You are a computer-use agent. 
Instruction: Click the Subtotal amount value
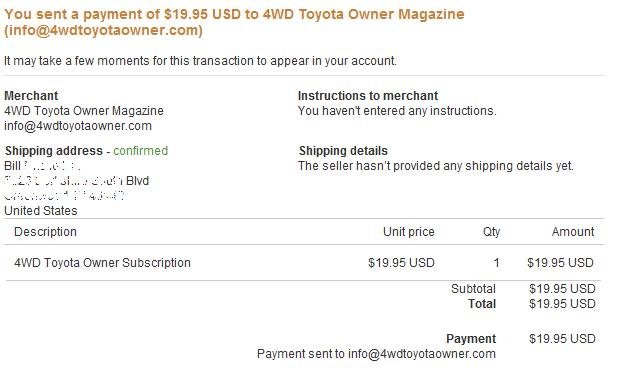[x=562, y=288]
